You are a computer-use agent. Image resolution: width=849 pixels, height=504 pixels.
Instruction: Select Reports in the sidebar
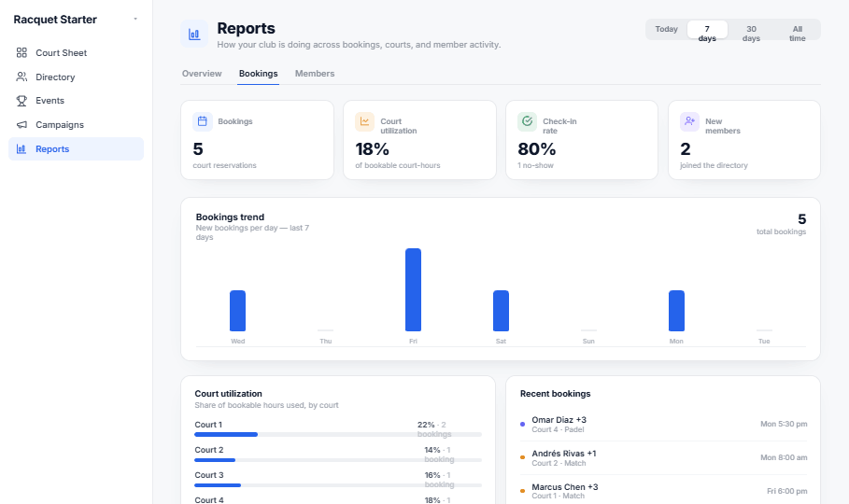76,149
